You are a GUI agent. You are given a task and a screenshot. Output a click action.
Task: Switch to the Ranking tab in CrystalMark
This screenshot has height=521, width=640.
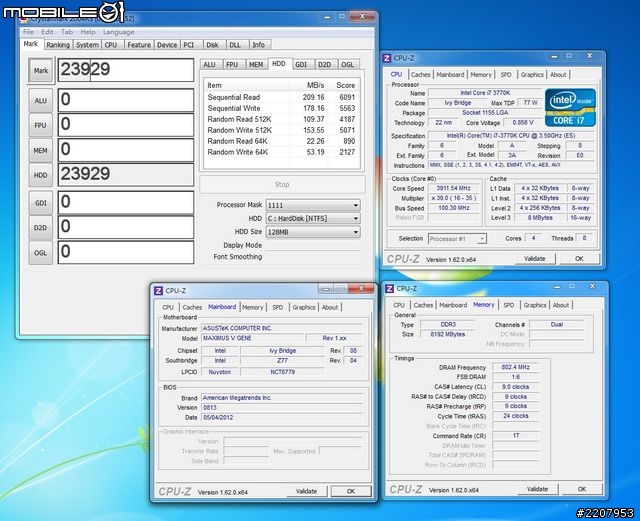(58, 45)
